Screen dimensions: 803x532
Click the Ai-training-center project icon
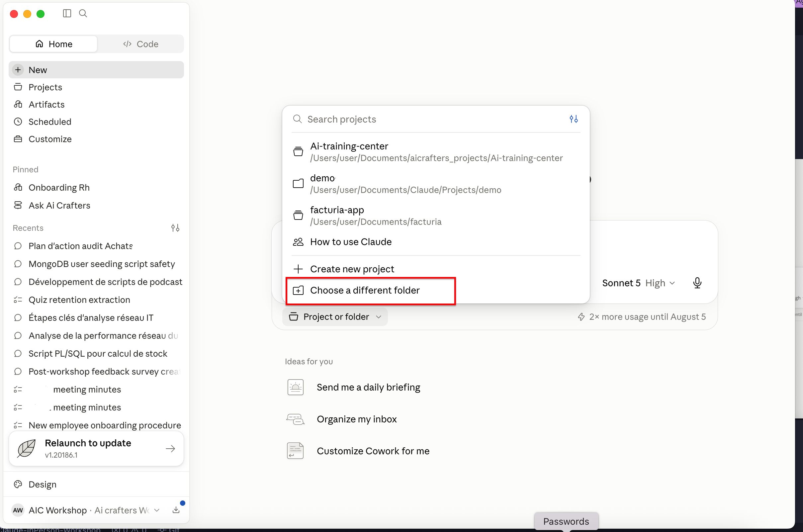(298, 151)
